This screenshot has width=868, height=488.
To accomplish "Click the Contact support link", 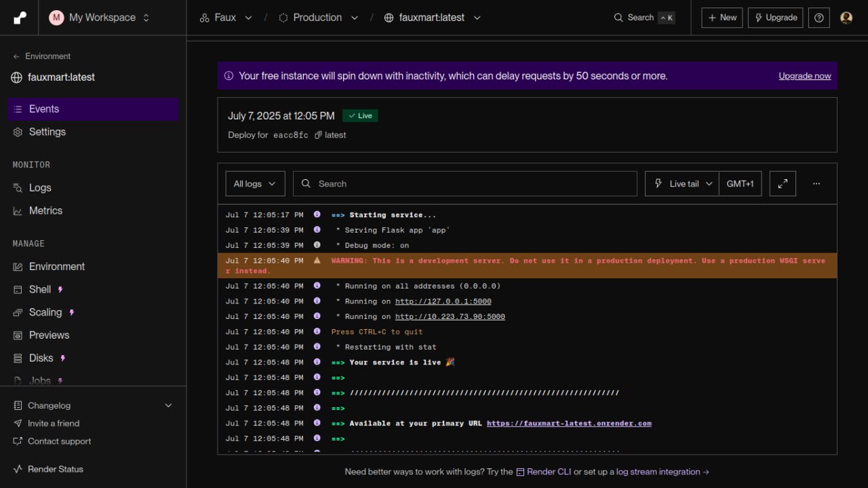I will click(60, 441).
